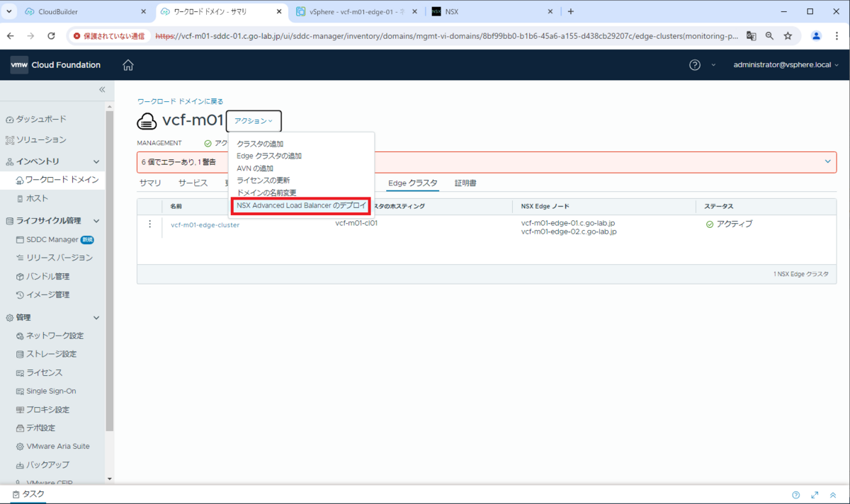Image resolution: width=850 pixels, height=504 pixels.
Task: Reload the page in the browser
Action: pyautogui.click(x=51, y=35)
